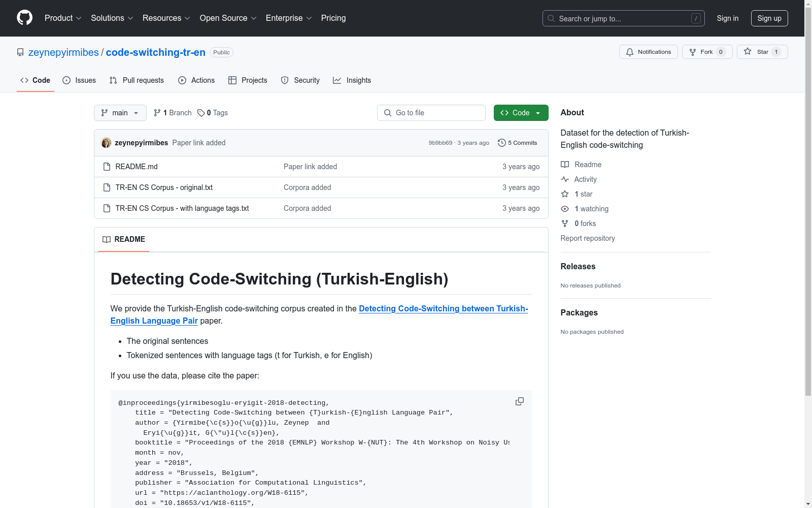
Task: Click the README.md '3 years ago' timestamp
Action: point(521,167)
